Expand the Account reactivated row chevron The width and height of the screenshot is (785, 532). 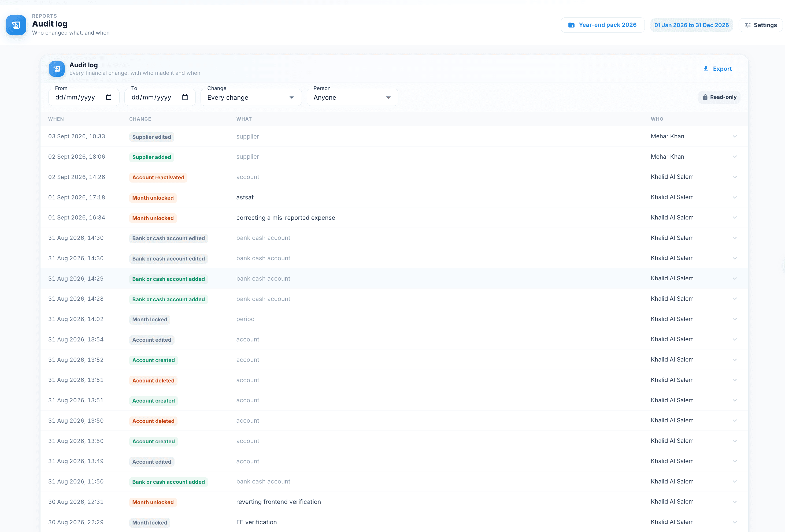point(735,177)
